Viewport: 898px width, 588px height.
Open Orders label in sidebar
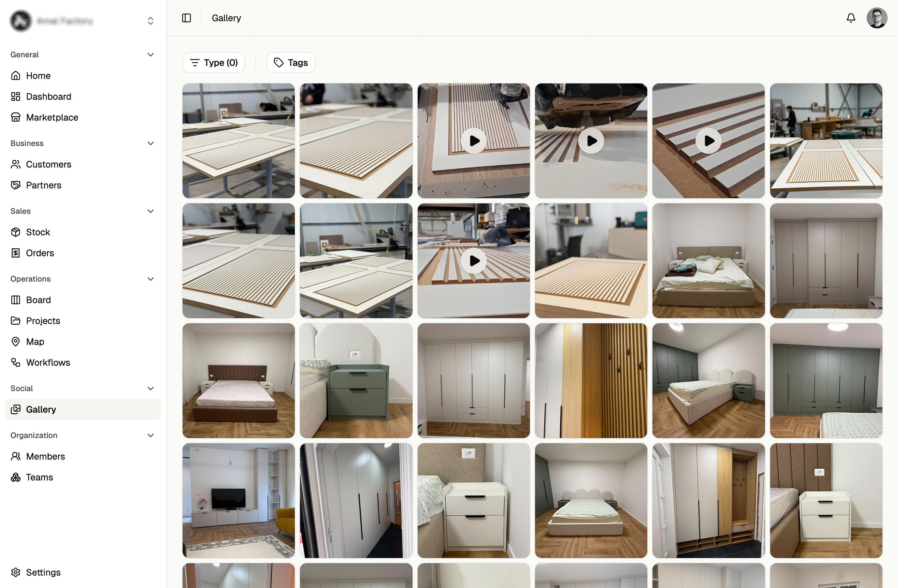(40, 253)
